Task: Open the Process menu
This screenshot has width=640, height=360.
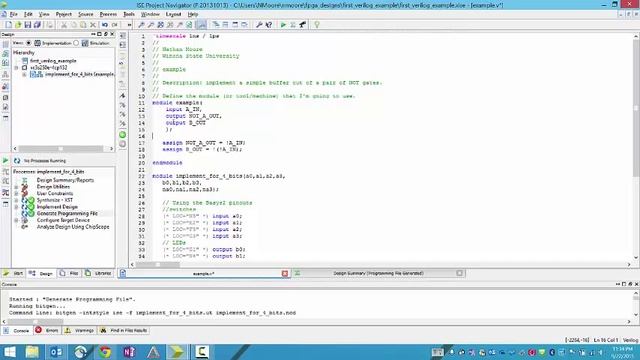Action: 108,14
